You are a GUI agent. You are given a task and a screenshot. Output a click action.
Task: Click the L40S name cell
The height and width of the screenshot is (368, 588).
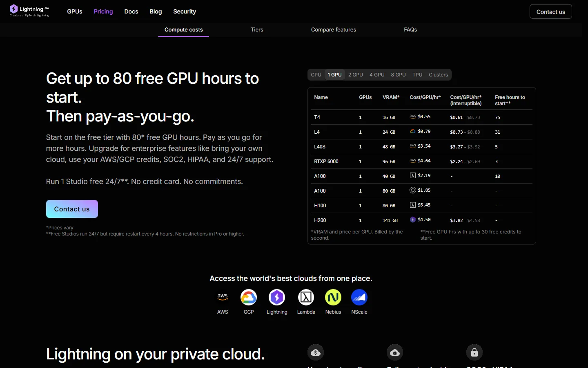[320, 147]
